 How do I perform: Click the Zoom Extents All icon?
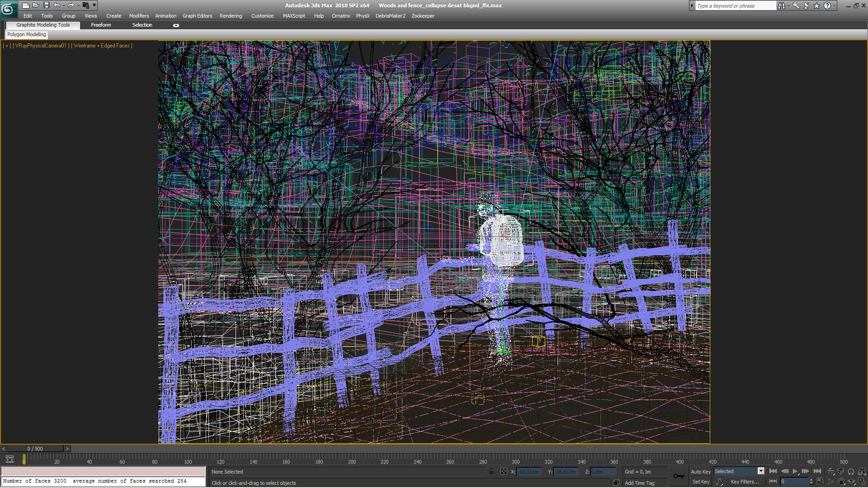(862, 471)
